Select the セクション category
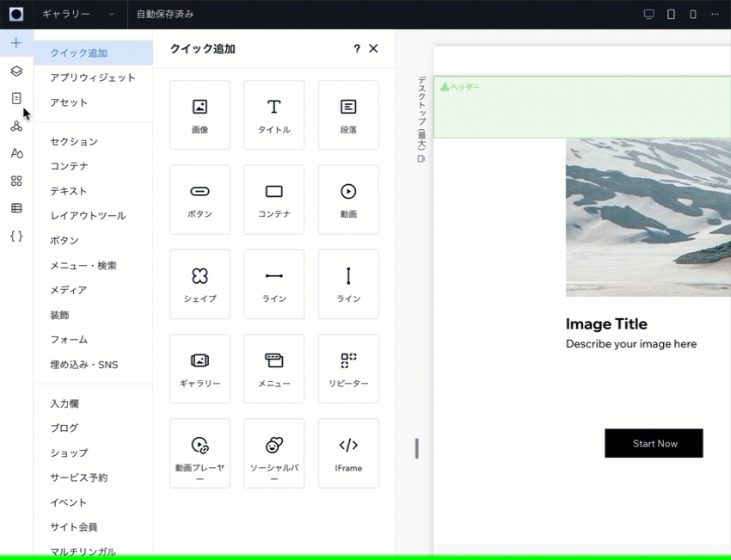Image resolution: width=731 pixels, height=560 pixels. coord(74,141)
